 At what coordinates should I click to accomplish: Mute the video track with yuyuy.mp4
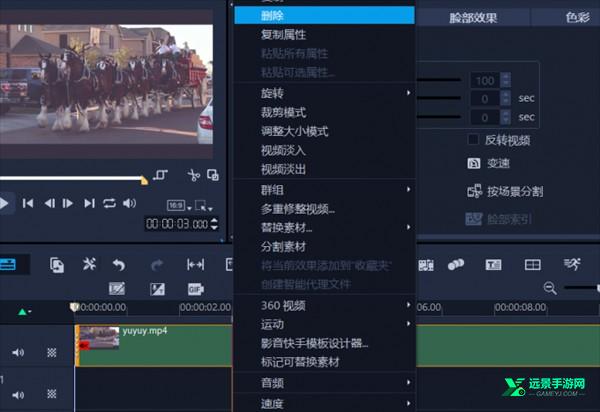[x=18, y=352]
